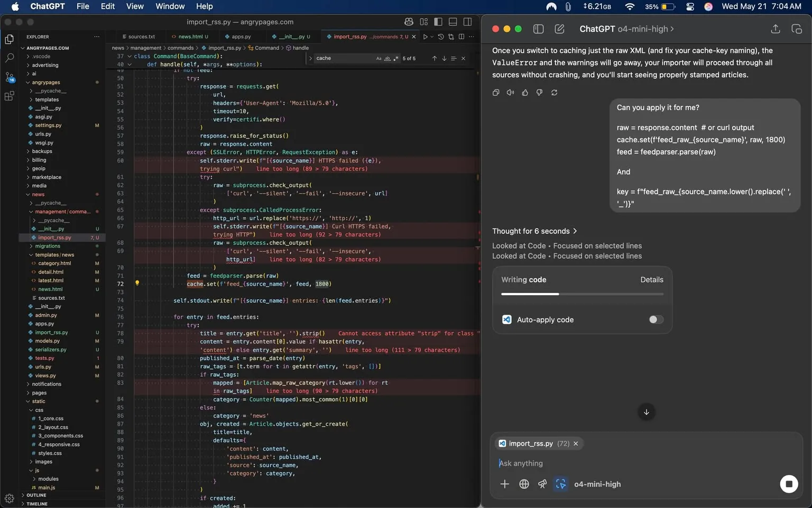
Task: Open the o4-mini-high model selector
Action: pos(597,484)
